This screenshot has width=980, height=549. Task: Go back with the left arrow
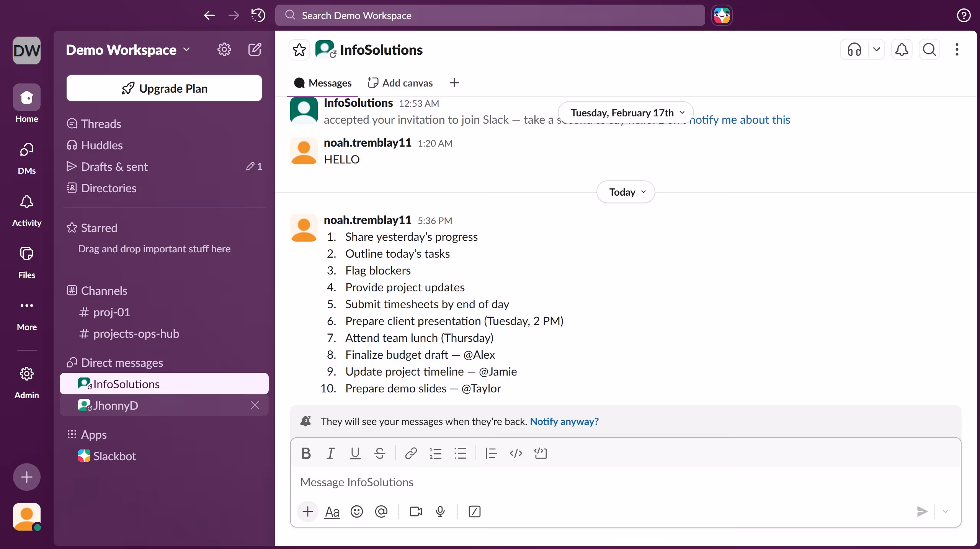point(209,15)
